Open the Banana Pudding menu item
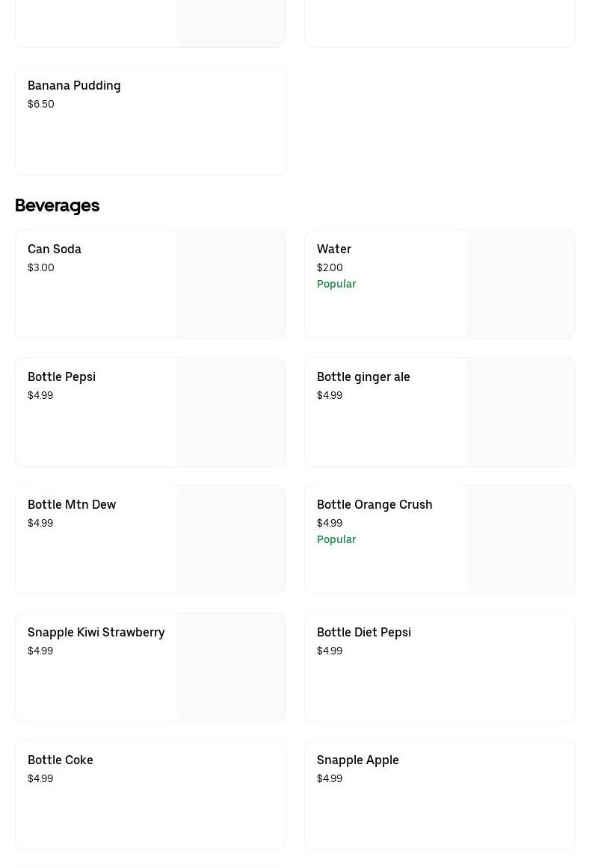 pos(74,86)
